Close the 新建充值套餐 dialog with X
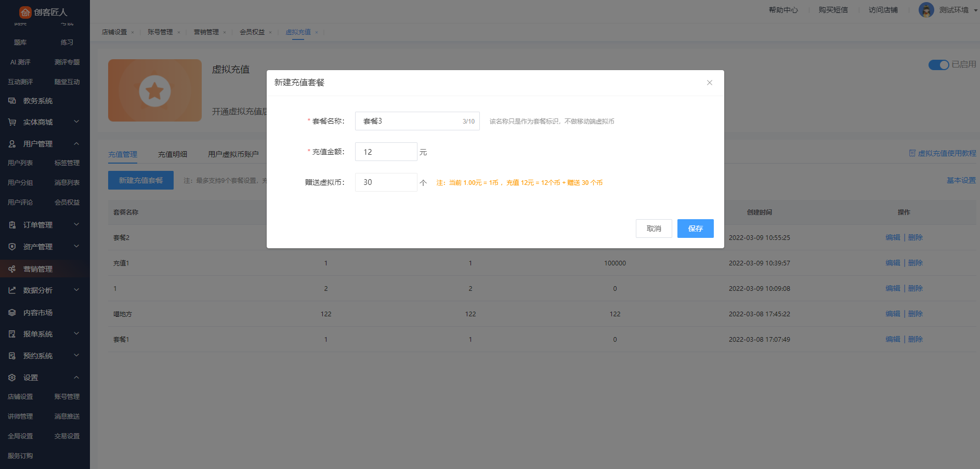The height and width of the screenshot is (469, 980). (x=709, y=83)
